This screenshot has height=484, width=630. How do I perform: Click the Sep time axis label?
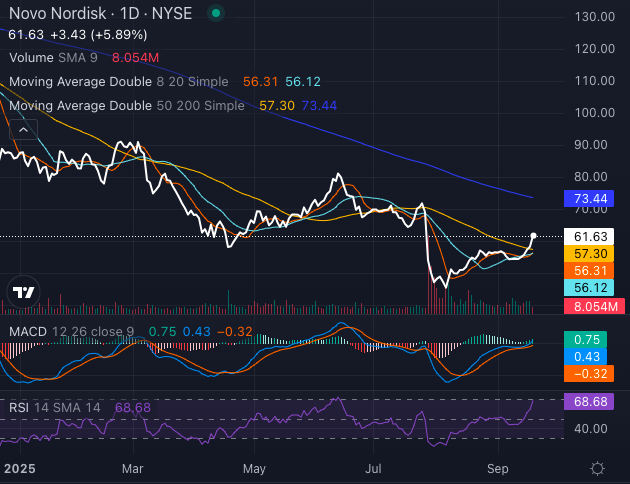(497, 469)
